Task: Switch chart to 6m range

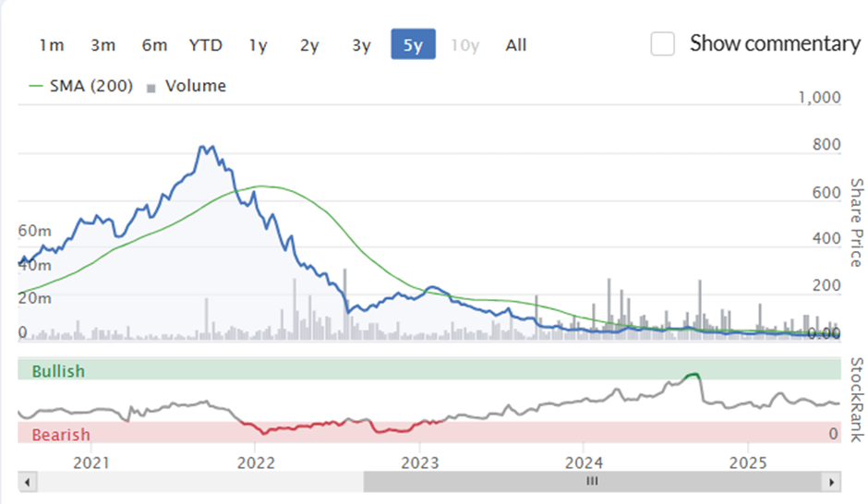Action: coord(154,44)
